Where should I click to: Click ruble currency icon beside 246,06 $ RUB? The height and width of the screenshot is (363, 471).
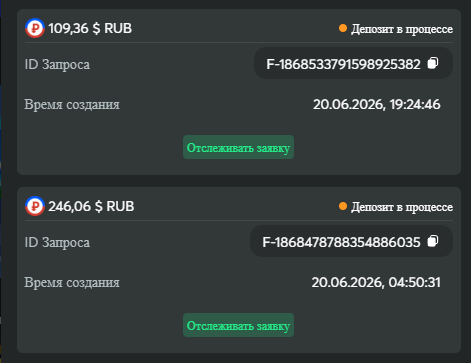(35, 206)
